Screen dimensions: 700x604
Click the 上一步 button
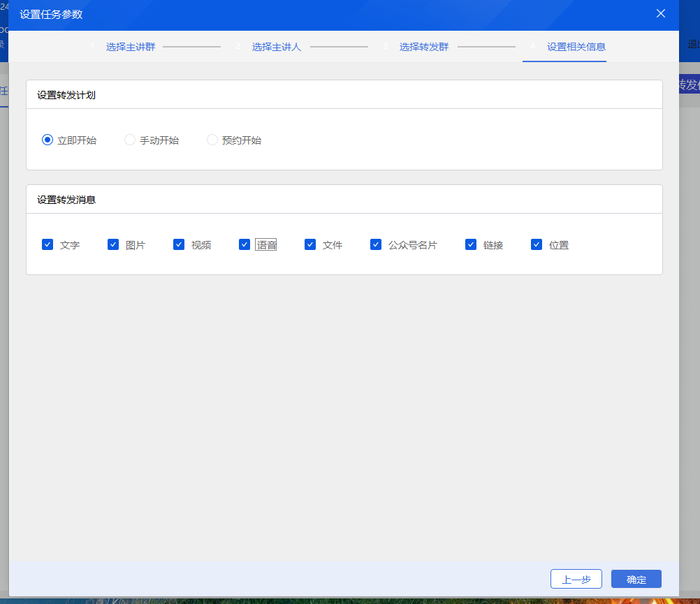click(x=576, y=579)
